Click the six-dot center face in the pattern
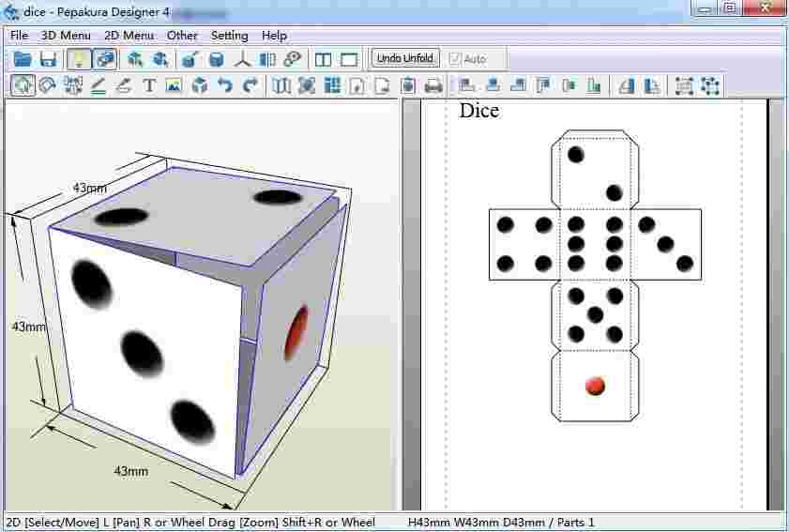This screenshot has height=532, width=789. tap(596, 244)
